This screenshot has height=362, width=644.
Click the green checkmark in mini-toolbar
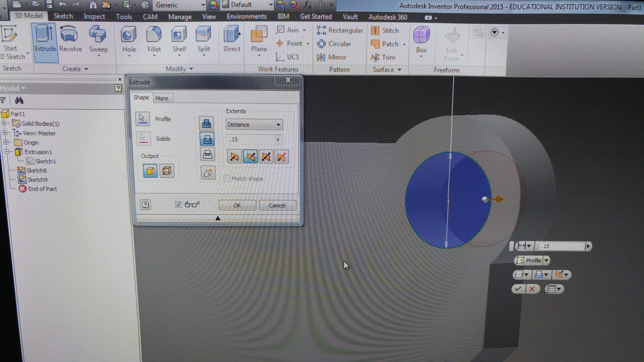[x=518, y=289]
